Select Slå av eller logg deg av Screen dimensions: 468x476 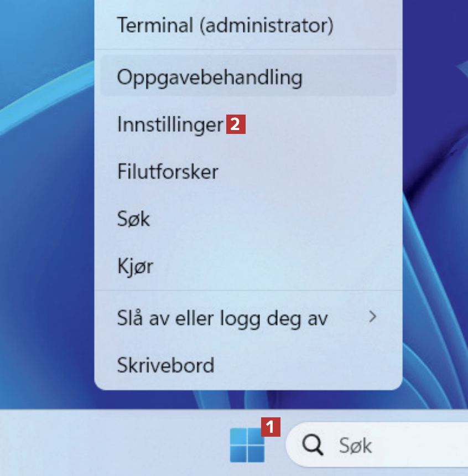(x=222, y=318)
